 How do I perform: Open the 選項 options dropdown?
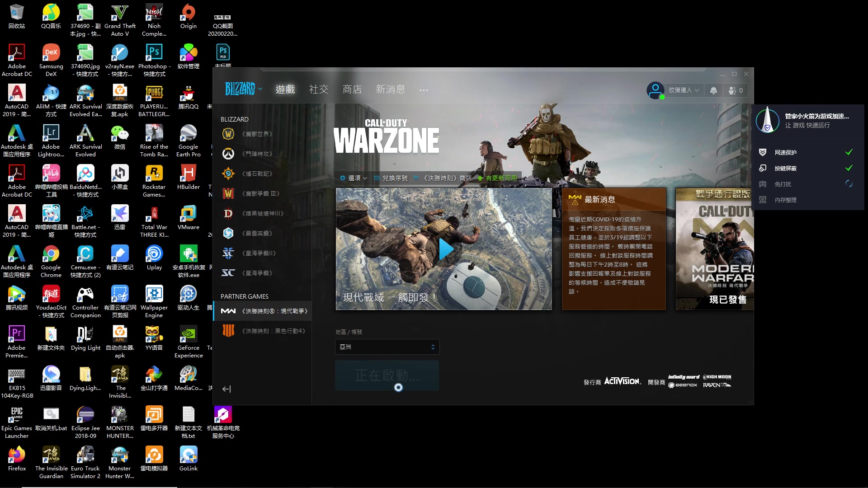354,178
